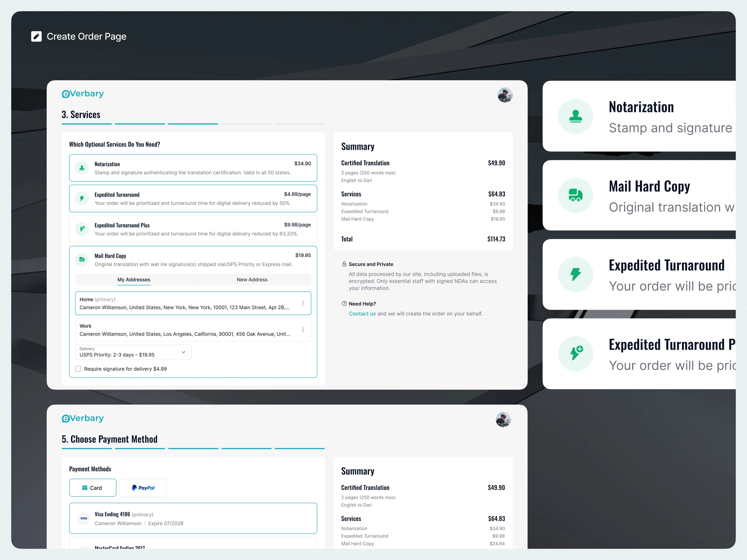Toggle the Expedited Turnaround service option

(193, 199)
